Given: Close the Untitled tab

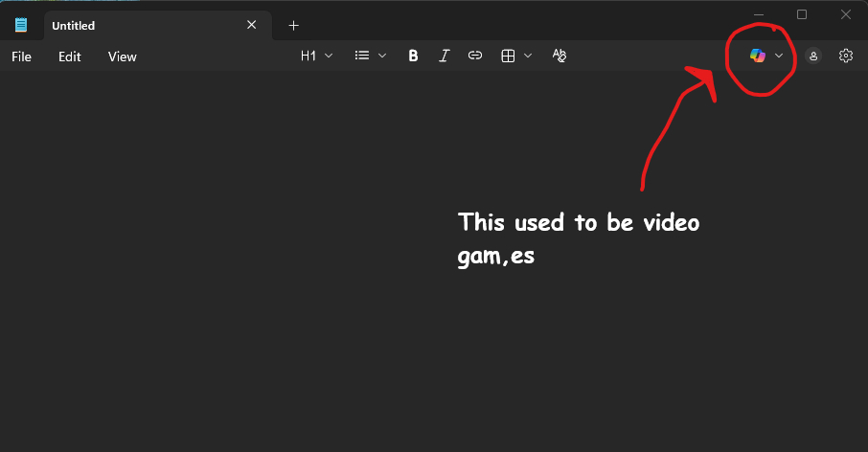Looking at the screenshot, I should click(251, 26).
